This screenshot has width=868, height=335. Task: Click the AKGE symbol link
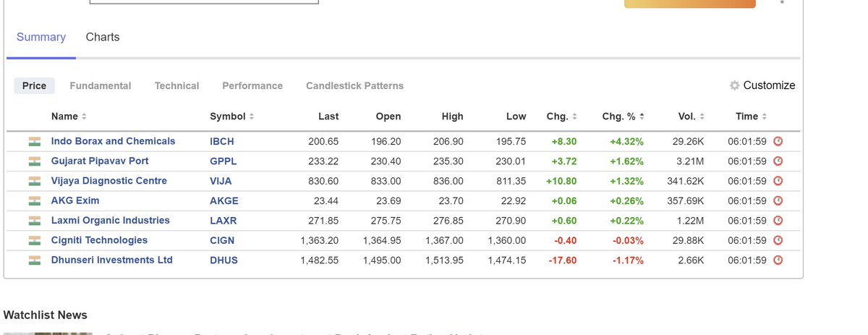pos(224,201)
